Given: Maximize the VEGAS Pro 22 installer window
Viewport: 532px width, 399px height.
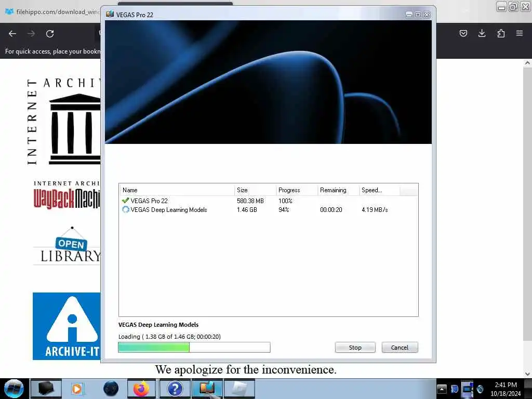Looking at the screenshot, I should click(x=418, y=15).
